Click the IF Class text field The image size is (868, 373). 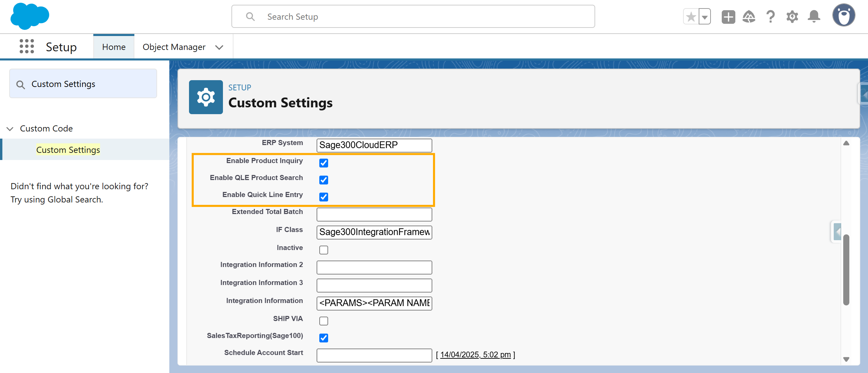(x=374, y=232)
